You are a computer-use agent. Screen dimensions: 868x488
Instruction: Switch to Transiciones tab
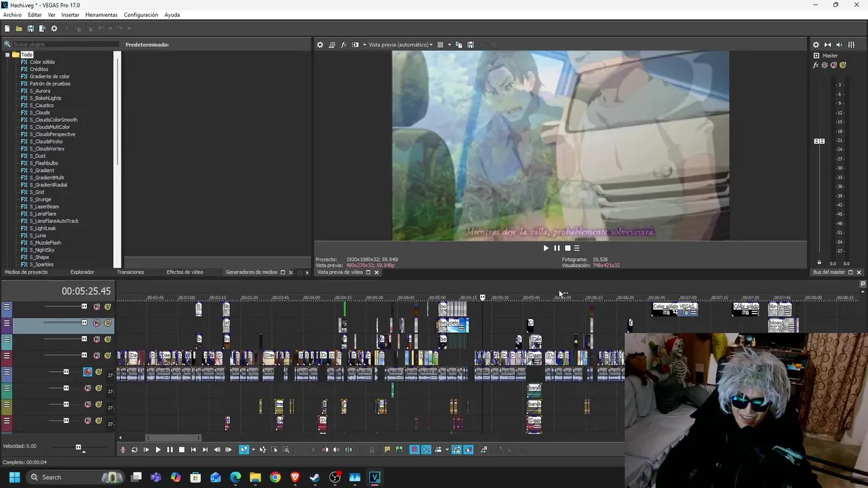click(x=130, y=272)
